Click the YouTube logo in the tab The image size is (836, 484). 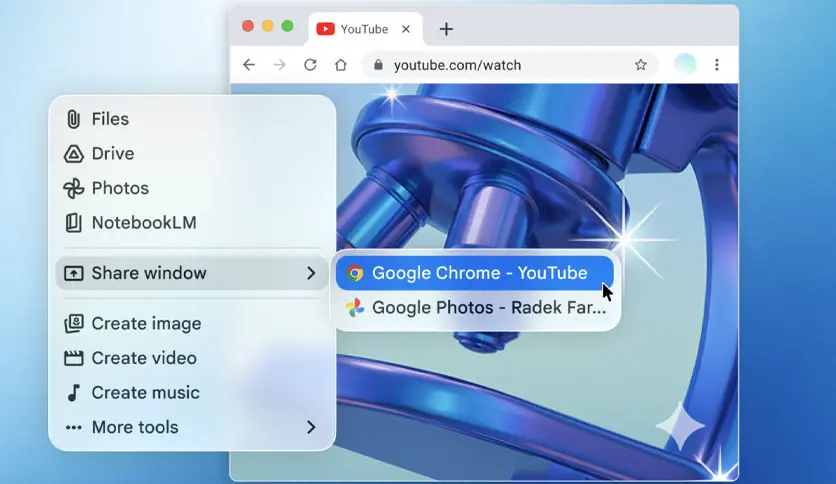[325, 29]
